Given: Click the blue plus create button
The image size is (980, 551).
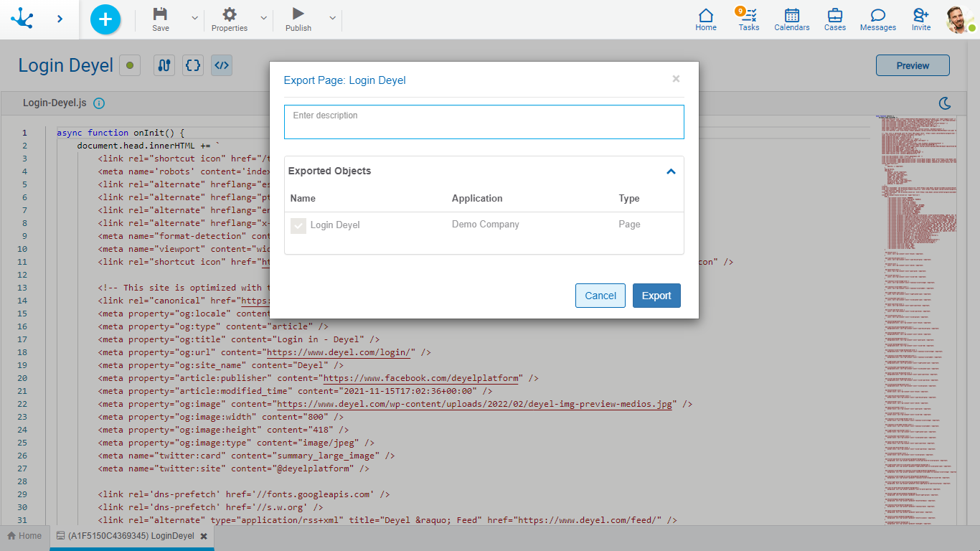Looking at the screenshot, I should tap(105, 19).
